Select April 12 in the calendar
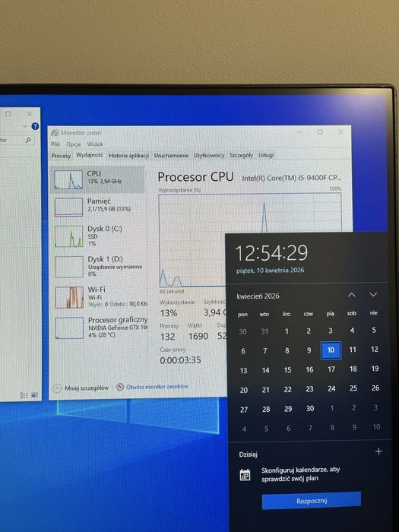The image size is (399, 532). [375, 349]
